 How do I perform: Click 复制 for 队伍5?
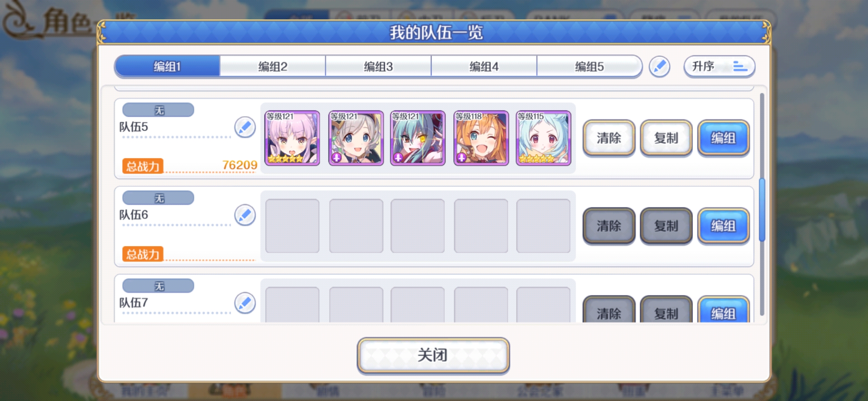pyautogui.click(x=666, y=138)
